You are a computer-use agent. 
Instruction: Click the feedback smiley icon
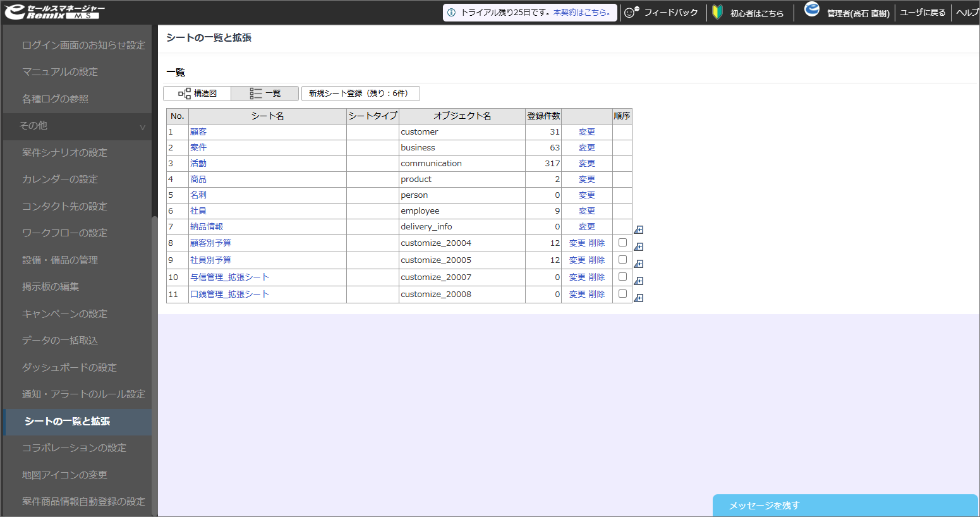631,12
